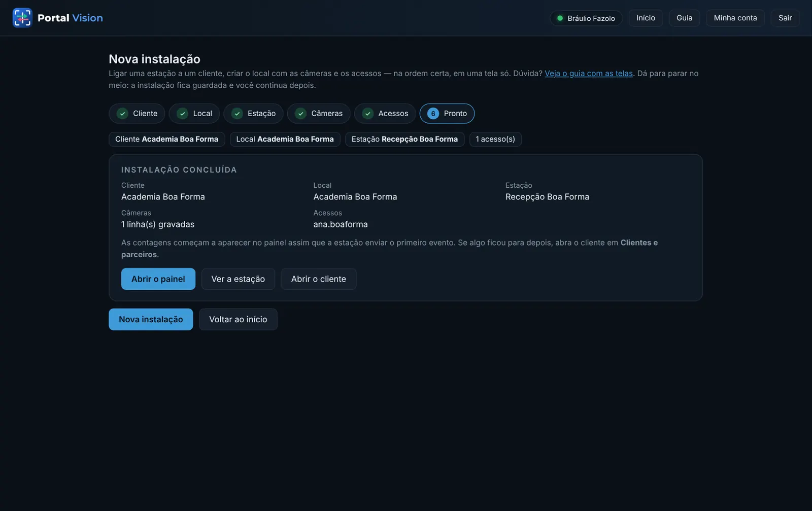Open Início in the top navigation
Image resolution: width=812 pixels, height=511 pixels.
click(646, 18)
